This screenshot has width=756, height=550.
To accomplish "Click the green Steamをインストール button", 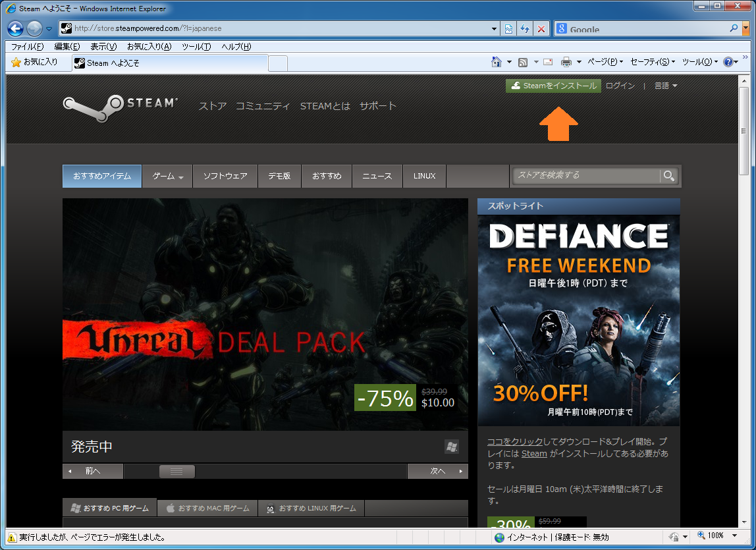I will tap(553, 86).
